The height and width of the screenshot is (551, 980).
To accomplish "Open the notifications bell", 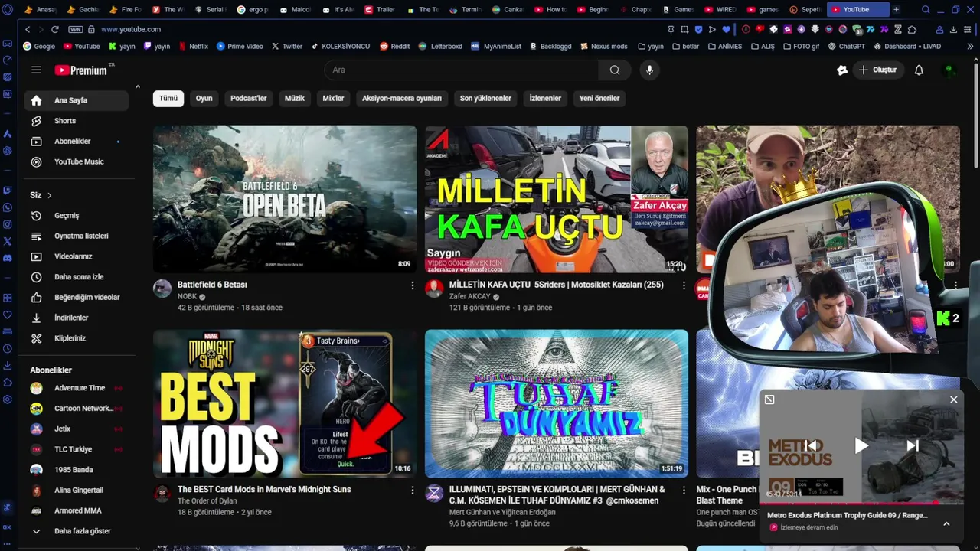I will (919, 70).
